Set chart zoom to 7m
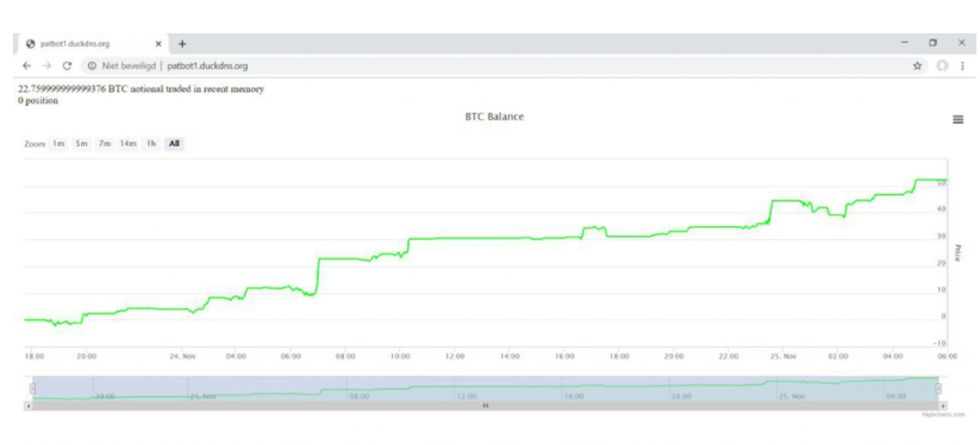The height and width of the screenshot is (445, 980). [105, 144]
